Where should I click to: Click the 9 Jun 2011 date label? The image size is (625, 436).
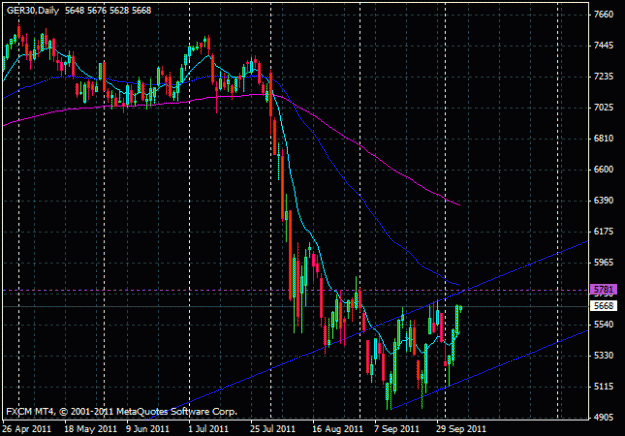pyautogui.click(x=148, y=429)
